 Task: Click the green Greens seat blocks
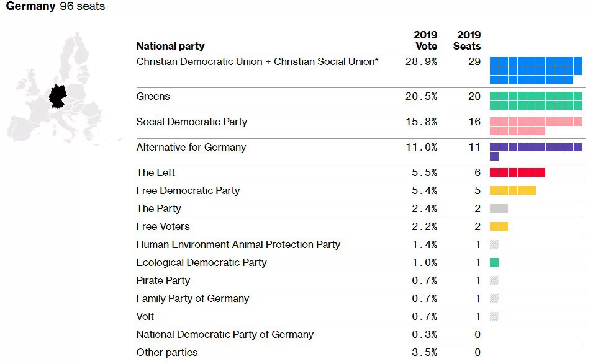[536, 101]
